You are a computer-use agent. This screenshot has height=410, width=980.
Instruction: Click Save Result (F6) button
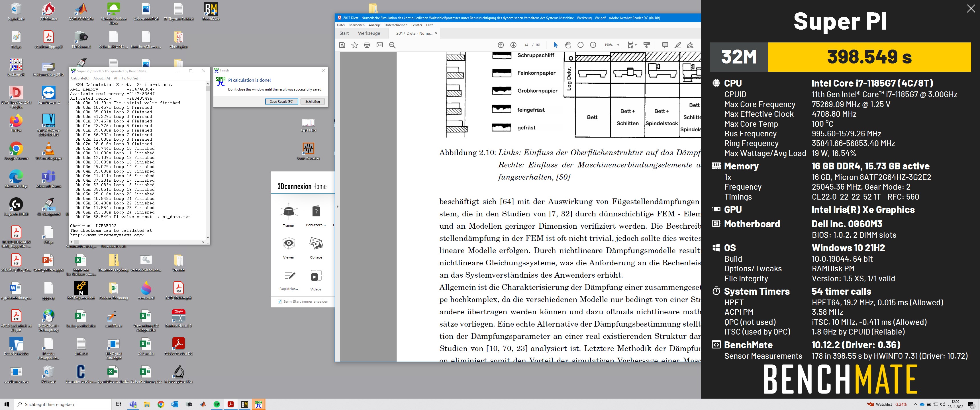[x=281, y=102]
